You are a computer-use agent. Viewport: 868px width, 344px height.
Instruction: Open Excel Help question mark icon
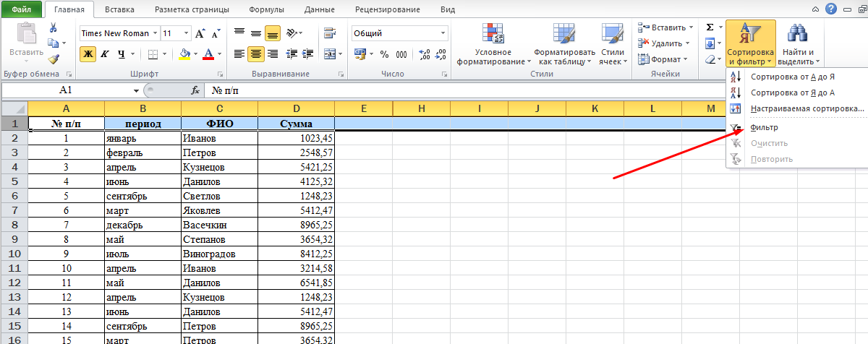click(830, 9)
